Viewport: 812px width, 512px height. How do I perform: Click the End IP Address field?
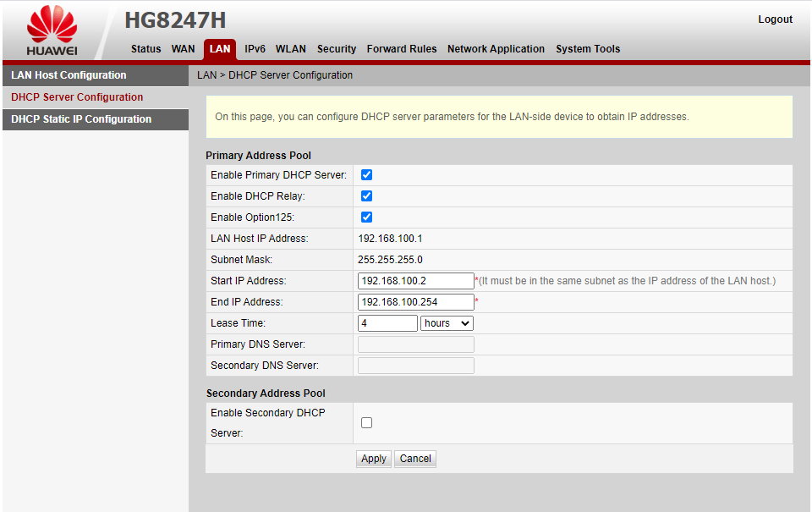pyautogui.click(x=416, y=302)
